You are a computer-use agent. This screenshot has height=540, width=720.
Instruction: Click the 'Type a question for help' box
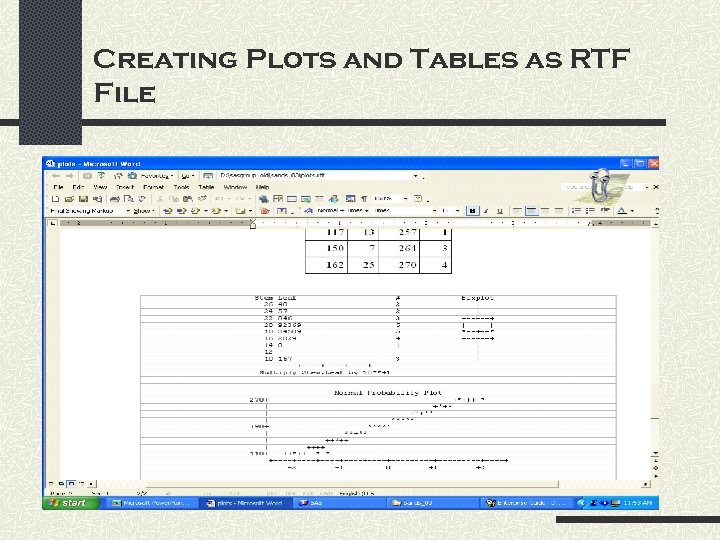point(602,187)
